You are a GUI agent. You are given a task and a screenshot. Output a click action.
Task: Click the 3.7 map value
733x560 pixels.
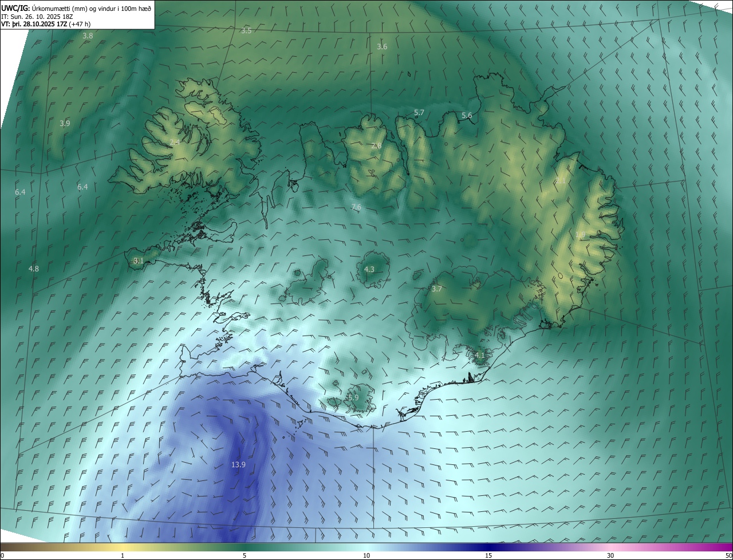point(436,289)
